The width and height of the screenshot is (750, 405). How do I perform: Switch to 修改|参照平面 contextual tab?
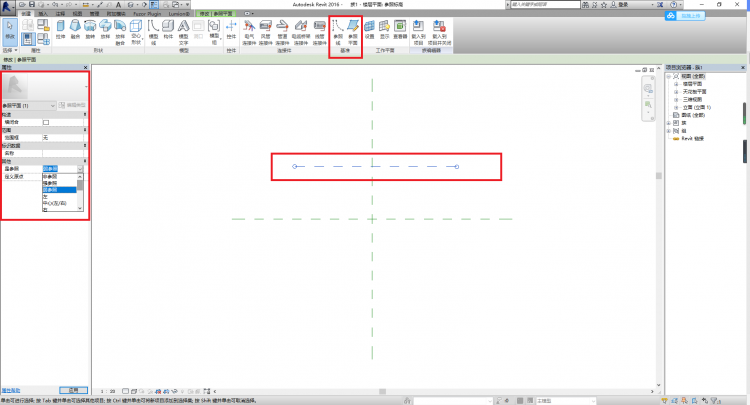216,14
